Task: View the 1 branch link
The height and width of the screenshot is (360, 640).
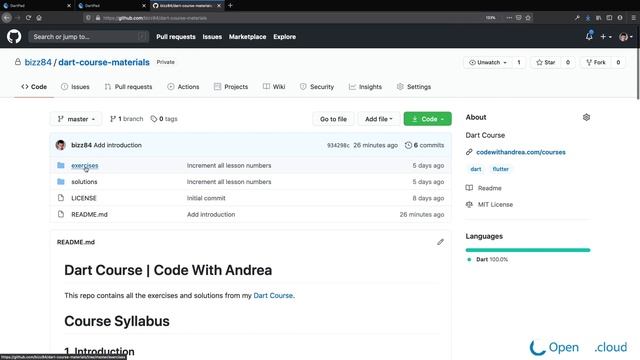Action: tap(127, 119)
